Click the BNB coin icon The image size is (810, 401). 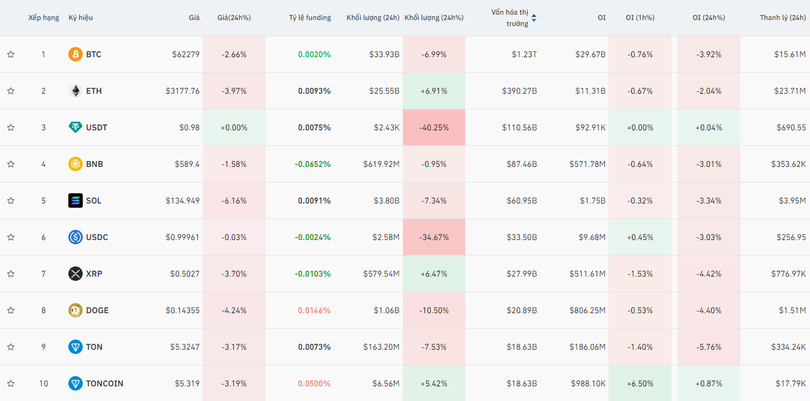coord(75,164)
